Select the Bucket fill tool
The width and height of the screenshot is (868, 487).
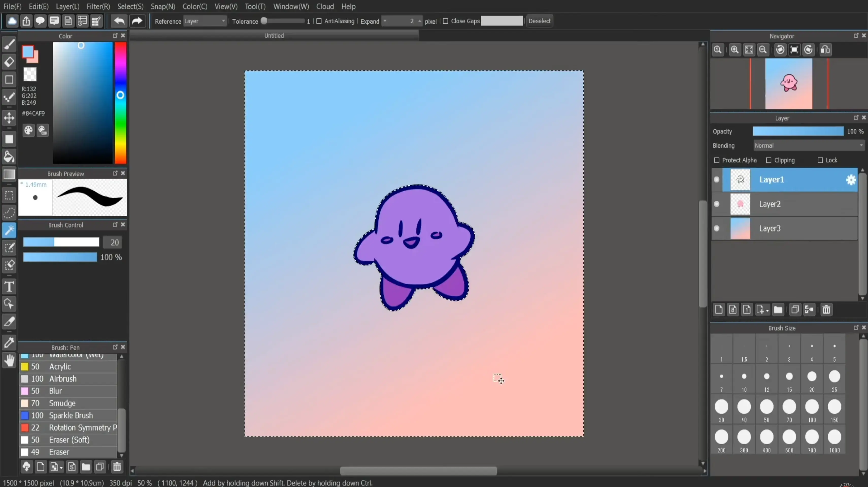coord(9,157)
